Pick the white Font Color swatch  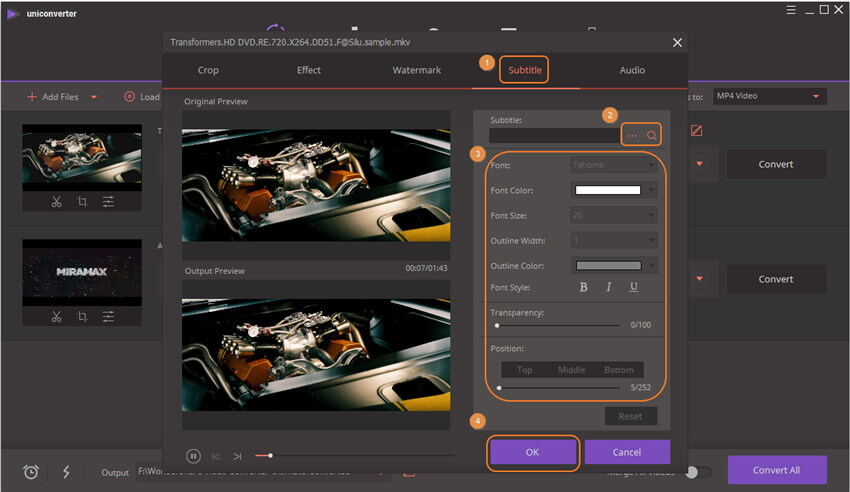click(608, 190)
